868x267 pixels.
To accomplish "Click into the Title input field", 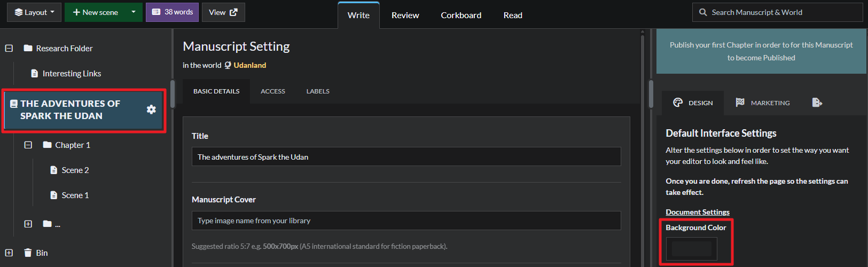I will pos(406,156).
